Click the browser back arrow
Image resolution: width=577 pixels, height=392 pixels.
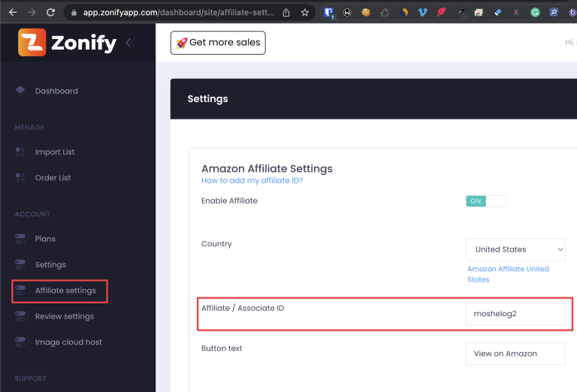click(13, 13)
